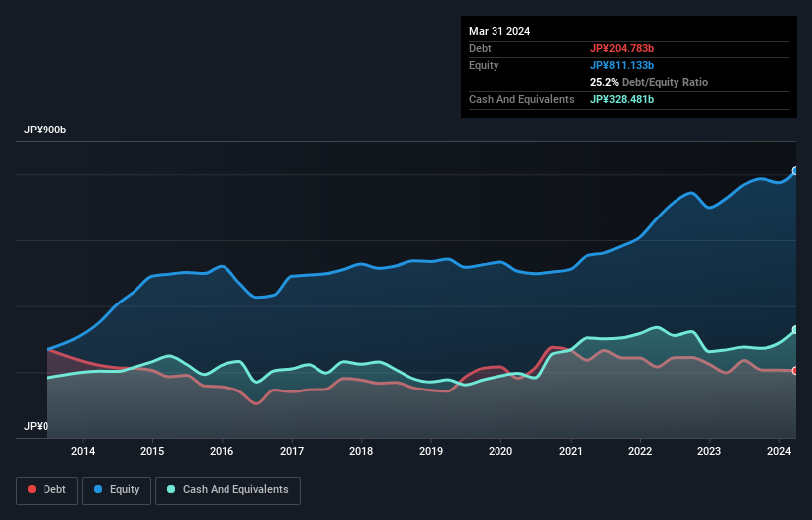This screenshot has width=812, height=520.
Task: Click the blue Equity legend dot
Action: (98, 489)
